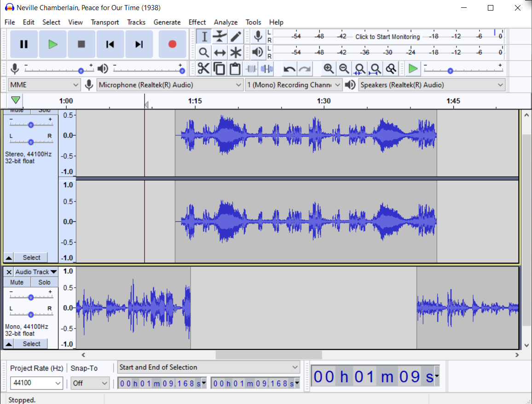Click the horizontal scrollbar thumb

pyautogui.click(x=268, y=355)
